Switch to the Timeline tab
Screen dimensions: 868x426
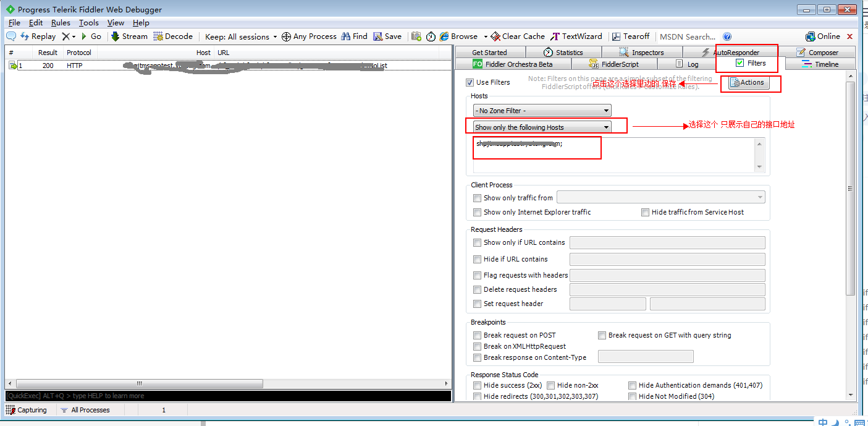click(820, 64)
